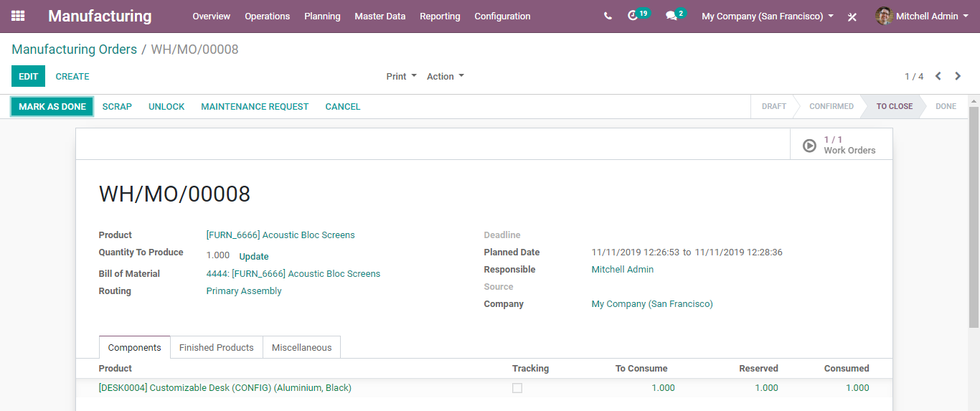Viewport: 980px width, 411px height.
Task: Click planned end 11/11/2019 12:28:36
Action: click(x=738, y=252)
